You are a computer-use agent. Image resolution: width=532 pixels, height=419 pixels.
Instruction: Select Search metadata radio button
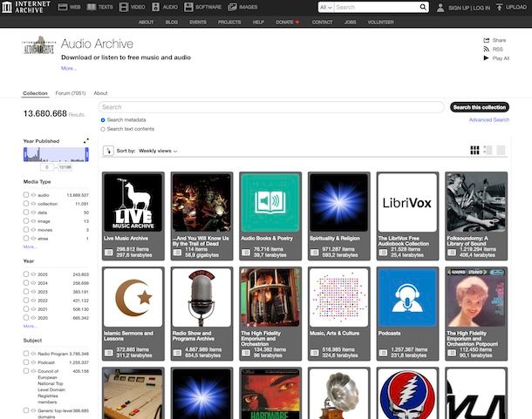103,120
